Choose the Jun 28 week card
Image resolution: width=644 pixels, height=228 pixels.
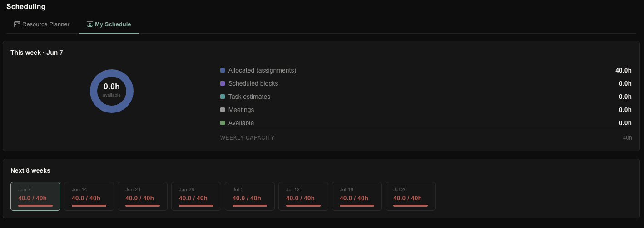pos(196,196)
